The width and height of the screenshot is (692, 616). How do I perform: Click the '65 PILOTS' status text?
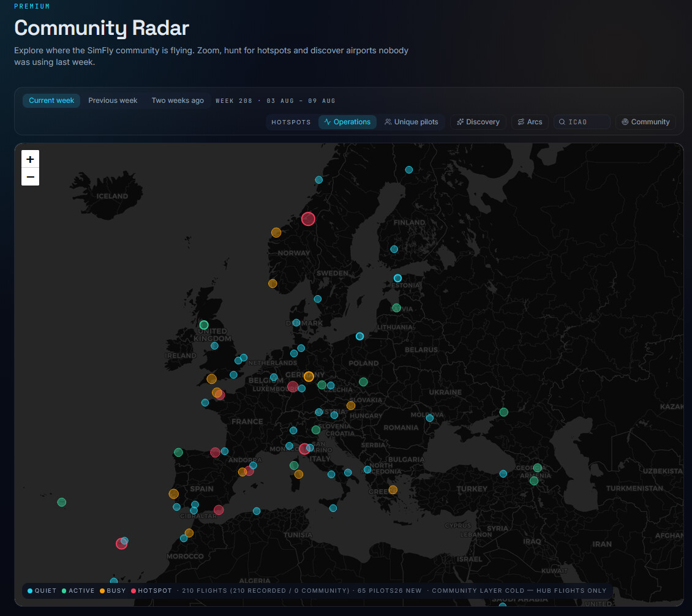click(x=375, y=591)
